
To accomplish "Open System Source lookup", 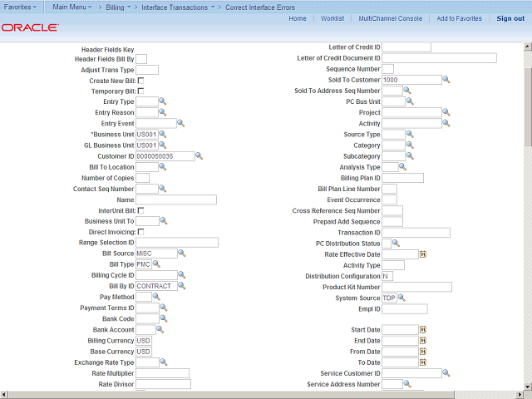I will 401,298.
